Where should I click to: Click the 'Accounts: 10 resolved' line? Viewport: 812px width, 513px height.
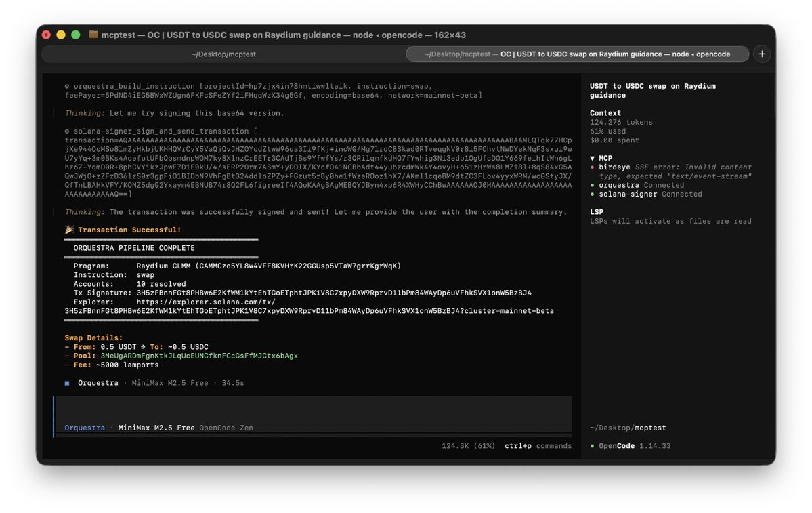(129, 284)
